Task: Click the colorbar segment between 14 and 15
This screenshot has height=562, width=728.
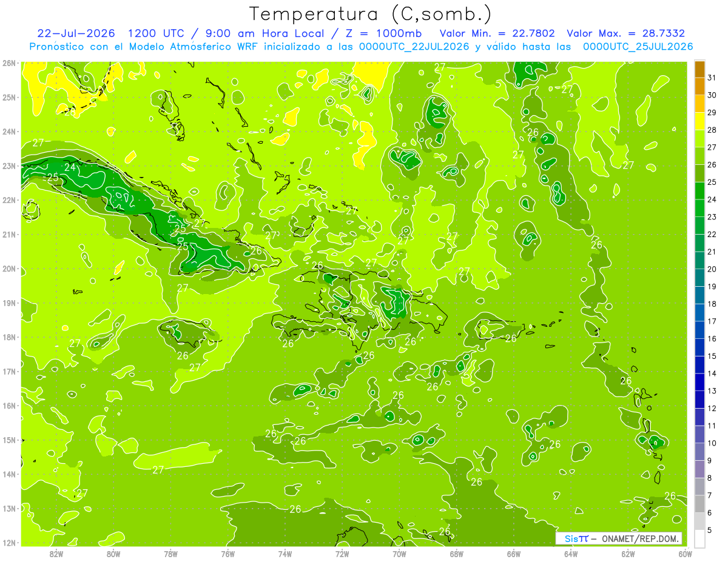Action: (699, 365)
